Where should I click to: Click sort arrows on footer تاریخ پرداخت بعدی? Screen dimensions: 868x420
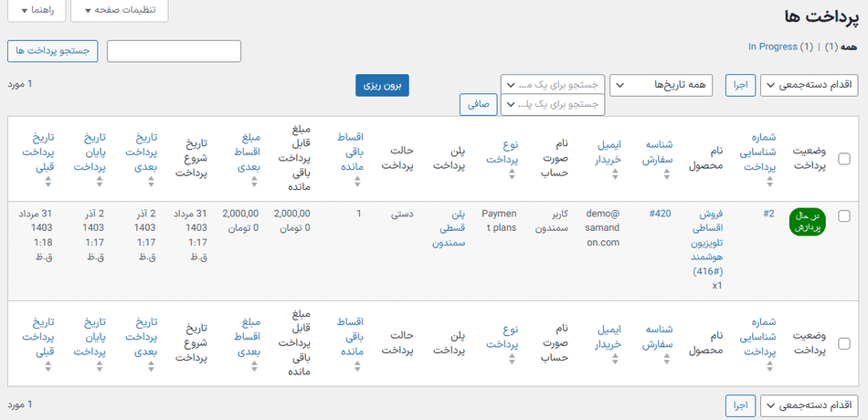tap(151, 366)
